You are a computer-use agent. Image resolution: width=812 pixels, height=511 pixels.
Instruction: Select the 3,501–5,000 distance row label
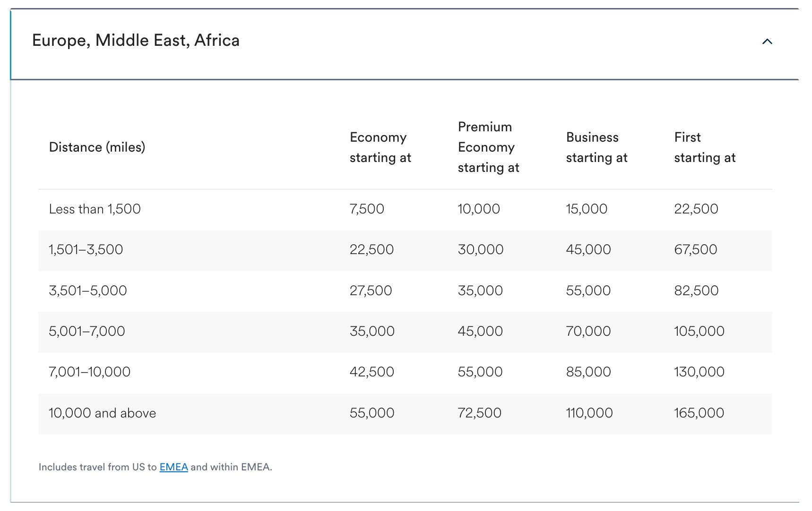click(87, 290)
